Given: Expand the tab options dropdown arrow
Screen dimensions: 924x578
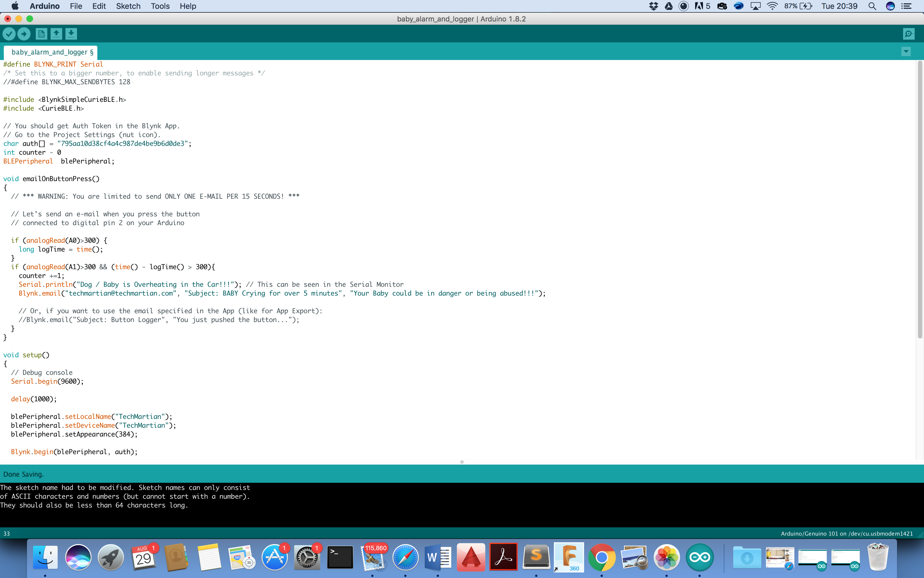Looking at the screenshot, I should (906, 52).
